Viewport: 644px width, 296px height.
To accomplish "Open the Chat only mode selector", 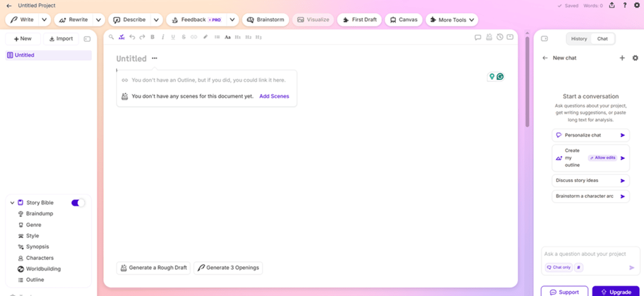I will click(558, 267).
